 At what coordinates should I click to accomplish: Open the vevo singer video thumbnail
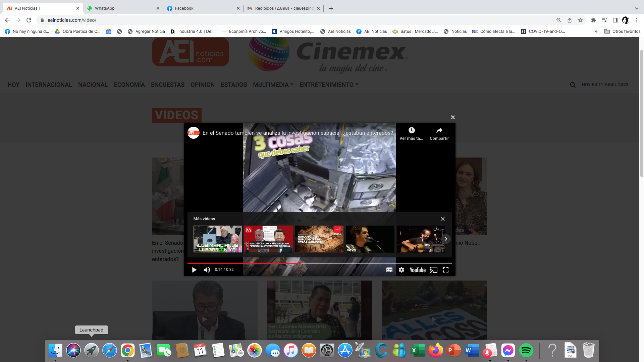pos(370,239)
